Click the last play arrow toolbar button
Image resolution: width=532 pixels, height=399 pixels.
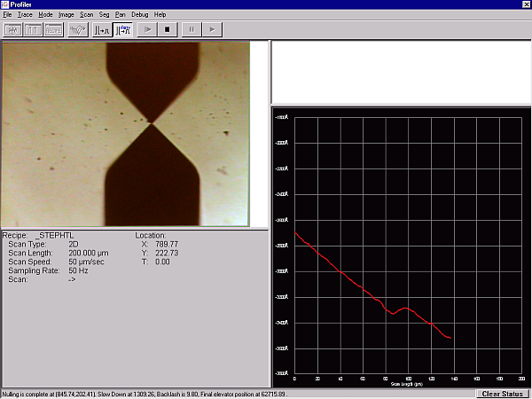click(x=211, y=29)
